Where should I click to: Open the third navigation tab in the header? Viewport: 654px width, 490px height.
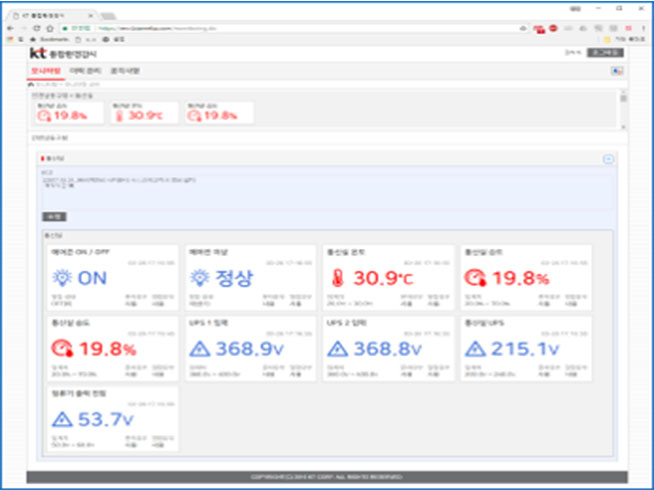click(x=125, y=71)
